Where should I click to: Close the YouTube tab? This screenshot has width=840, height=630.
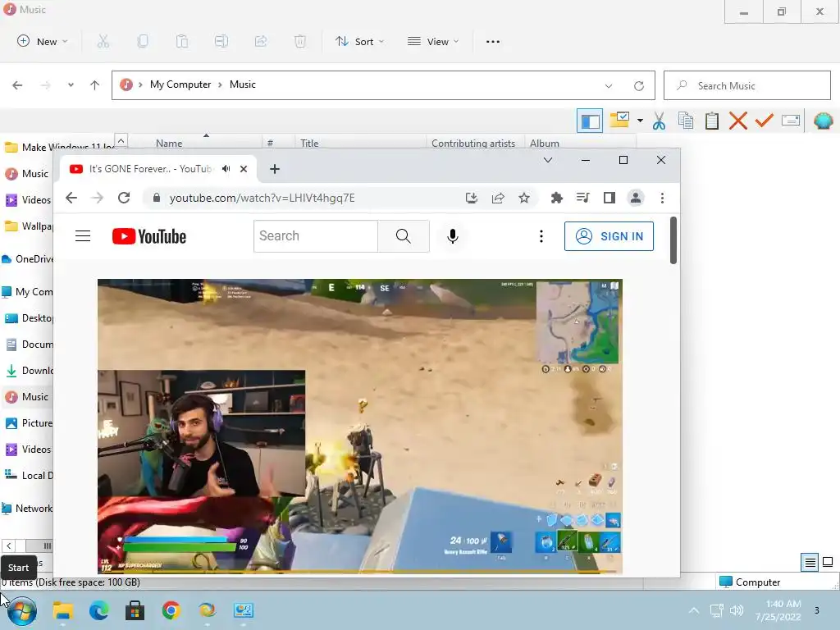[x=244, y=169]
